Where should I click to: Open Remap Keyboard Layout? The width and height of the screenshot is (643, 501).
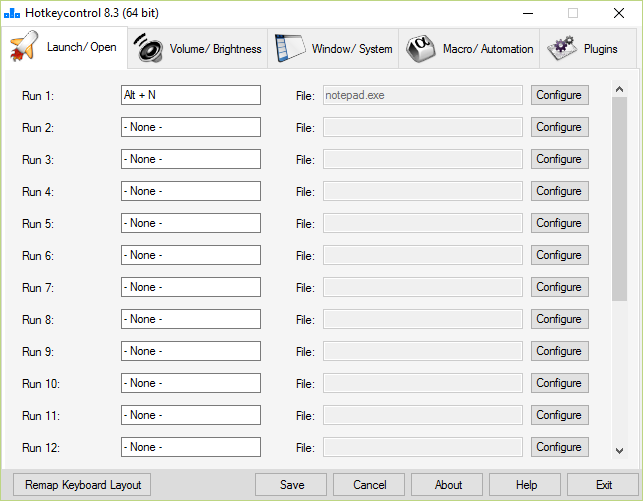point(83,485)
